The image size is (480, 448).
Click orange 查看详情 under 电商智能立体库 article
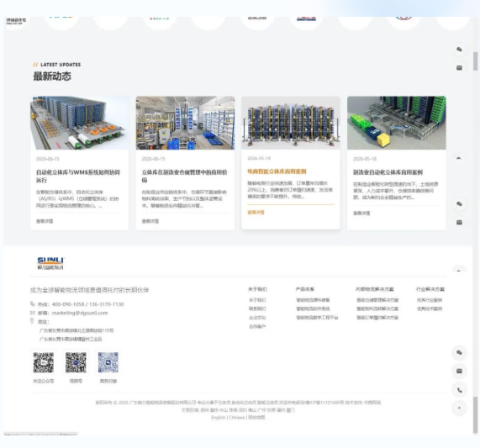[256, 213]
